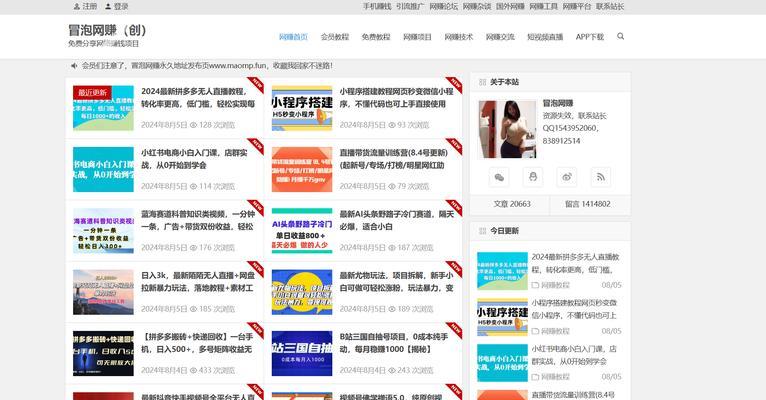The width and height of the screenshot is (766, 400).
Task: Click the notice text containing www.maomp.fun
Action: tap(207, 65)
